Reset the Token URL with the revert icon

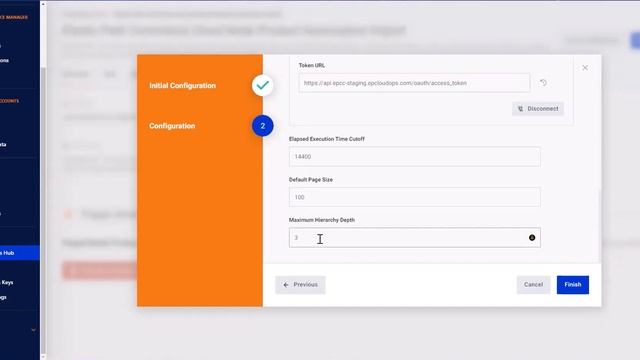pyautogui.click(x=543, y=83)
